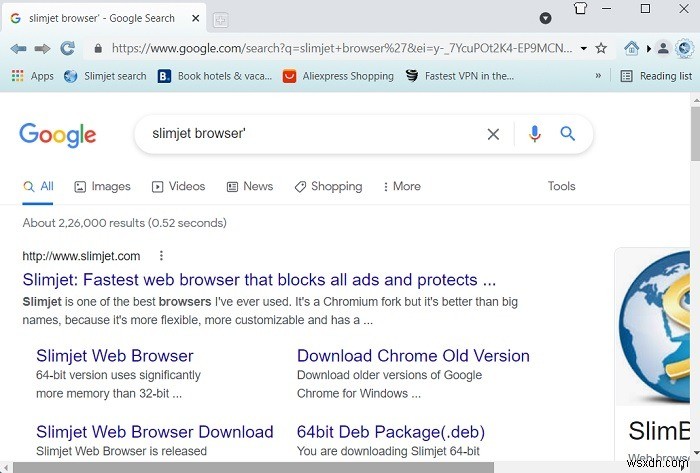
Task: Switch to the Videos results tab
Action: click(178, 186)
